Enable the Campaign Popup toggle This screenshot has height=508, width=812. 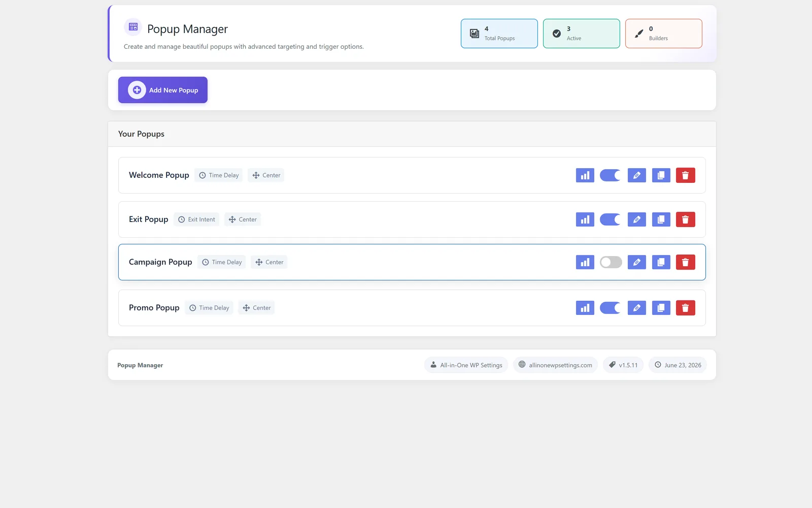coord(611,262)
